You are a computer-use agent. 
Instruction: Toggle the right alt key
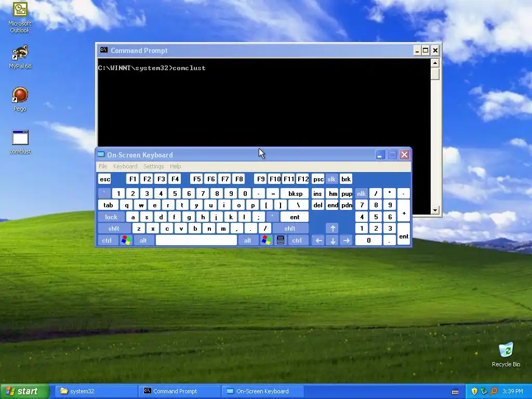[248, 240]
